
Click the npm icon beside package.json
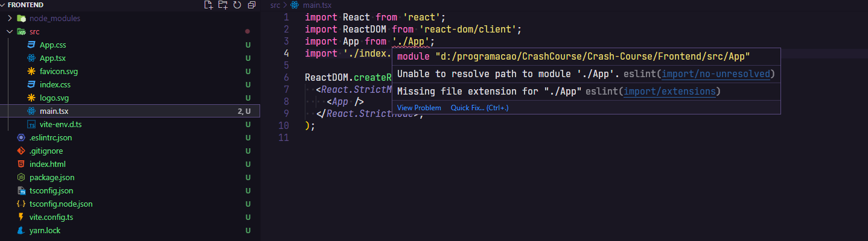tap(21, 177)
